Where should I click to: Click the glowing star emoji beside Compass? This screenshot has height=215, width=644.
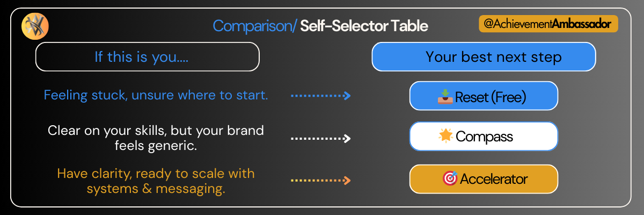(446, 137)
